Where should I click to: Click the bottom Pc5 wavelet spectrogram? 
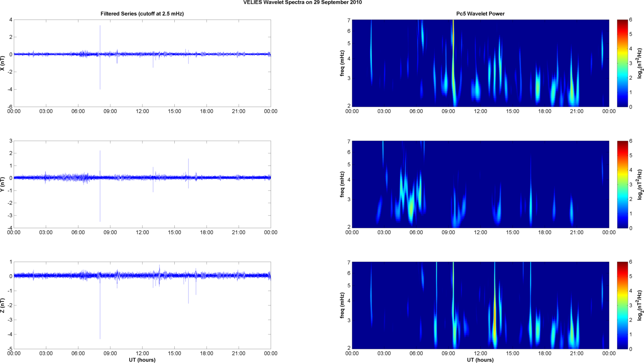pos(480,305)
